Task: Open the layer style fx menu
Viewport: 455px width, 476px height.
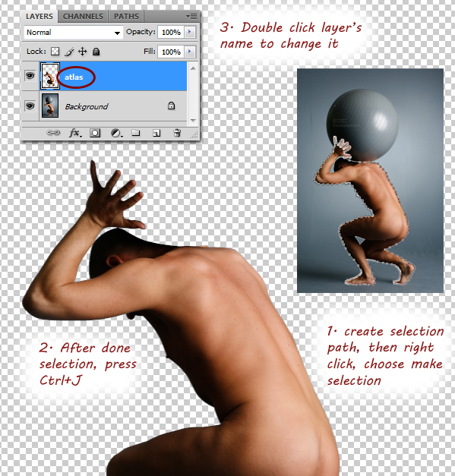Action: (x=75, y=133)
